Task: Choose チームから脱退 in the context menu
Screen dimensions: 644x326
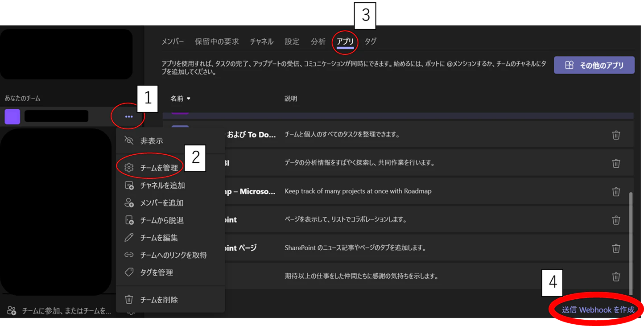Action: (x=170, y=220)
